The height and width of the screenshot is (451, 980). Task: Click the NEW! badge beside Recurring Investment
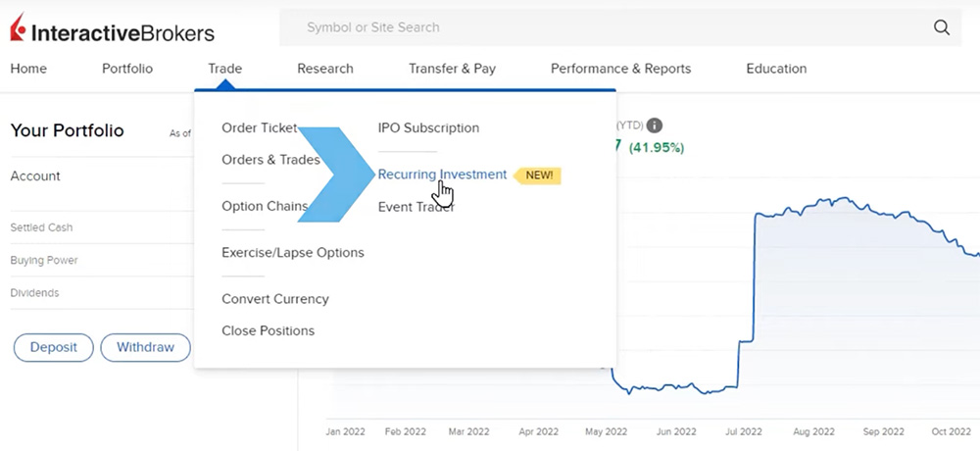point(539,175)
